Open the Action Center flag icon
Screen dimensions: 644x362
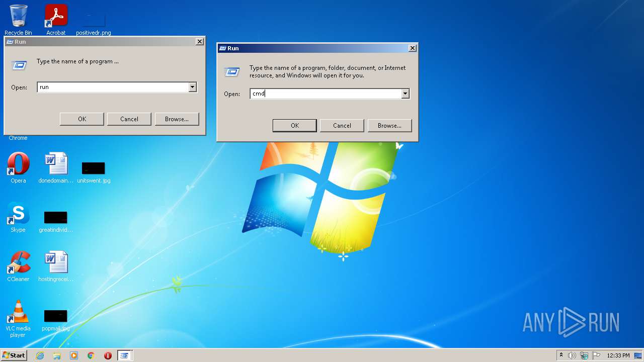(x=596, y=355)
